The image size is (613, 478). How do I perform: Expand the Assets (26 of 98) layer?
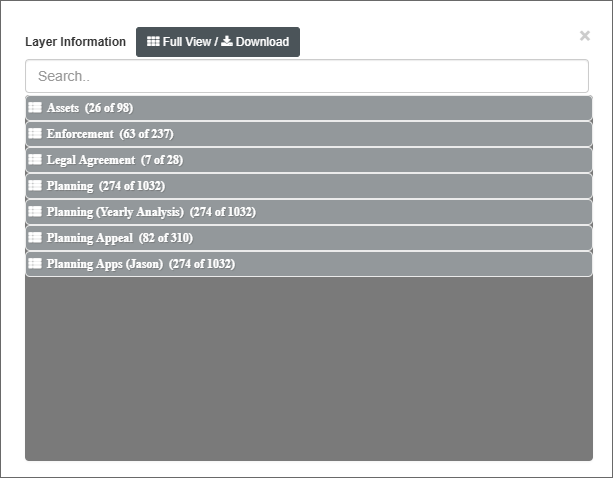point(90,108)
